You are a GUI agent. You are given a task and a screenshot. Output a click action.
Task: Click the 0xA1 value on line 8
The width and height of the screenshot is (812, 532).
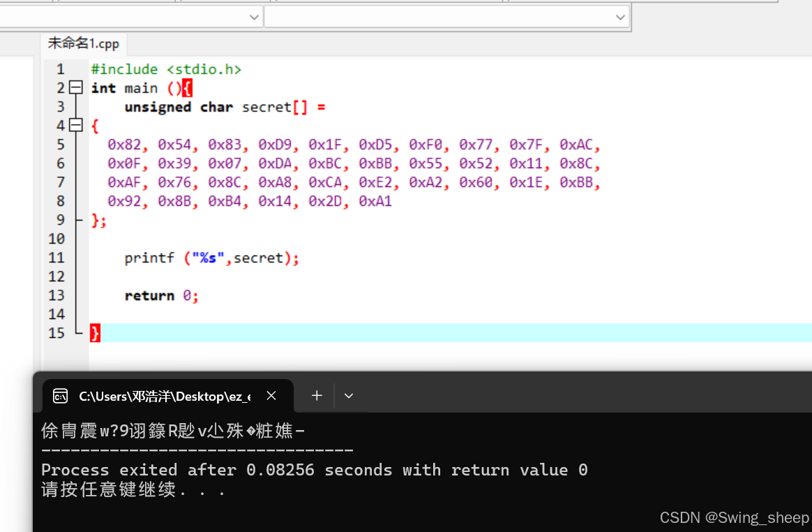click(x=375, y=201)
